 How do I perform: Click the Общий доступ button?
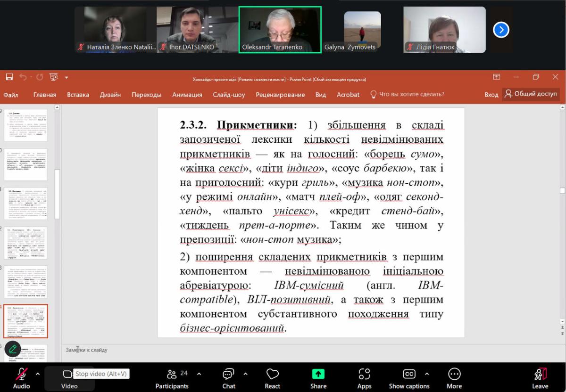click(x=531, y=94)
